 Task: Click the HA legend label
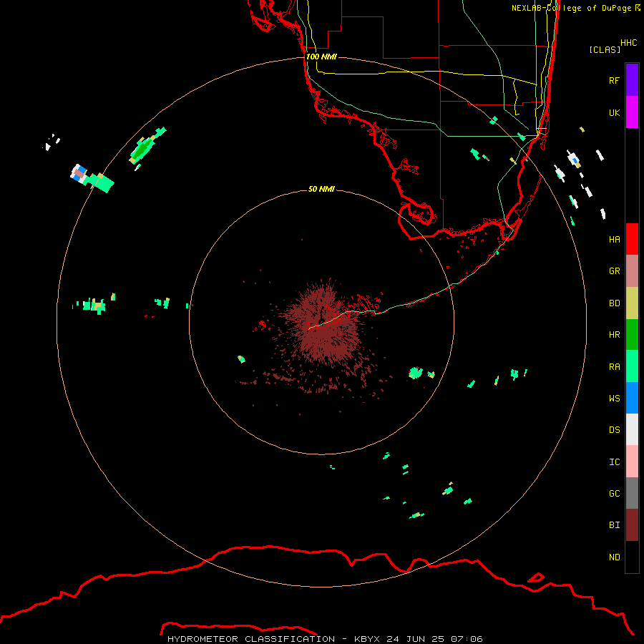click(614, 239)
